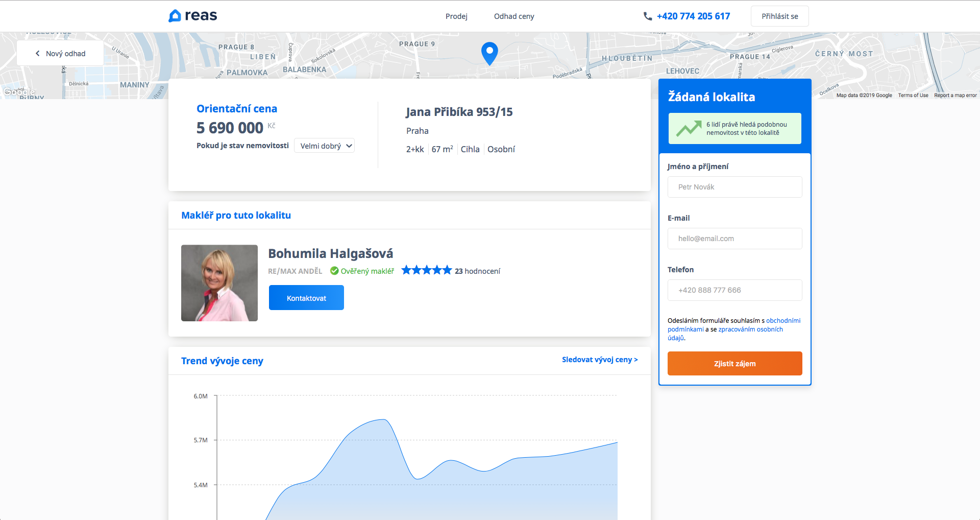Click the Kontaktovat button
Screen dimensions: 980x520
click(x=306, y=298)
